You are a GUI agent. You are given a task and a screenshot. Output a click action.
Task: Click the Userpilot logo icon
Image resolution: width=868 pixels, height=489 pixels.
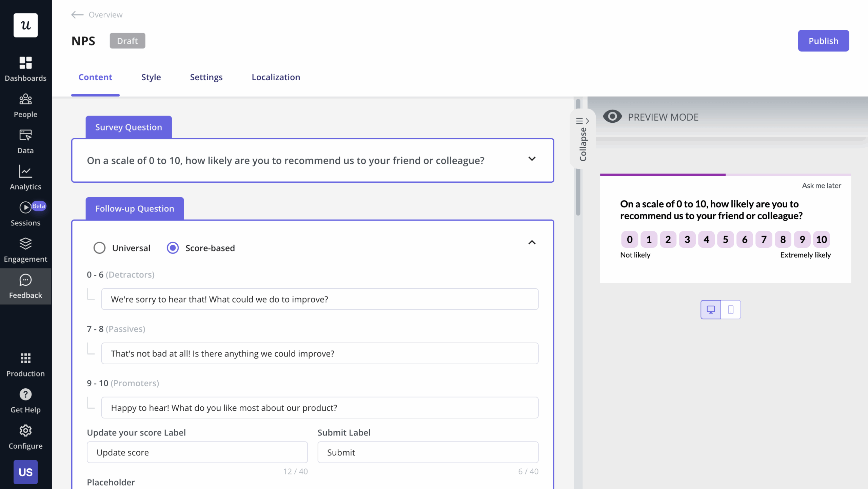pos(25,25)
